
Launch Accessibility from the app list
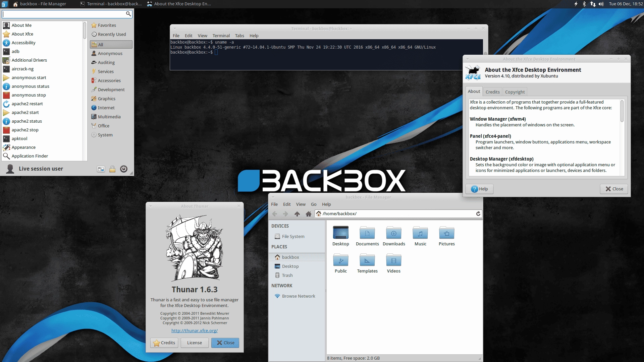[x=42, y=43]
